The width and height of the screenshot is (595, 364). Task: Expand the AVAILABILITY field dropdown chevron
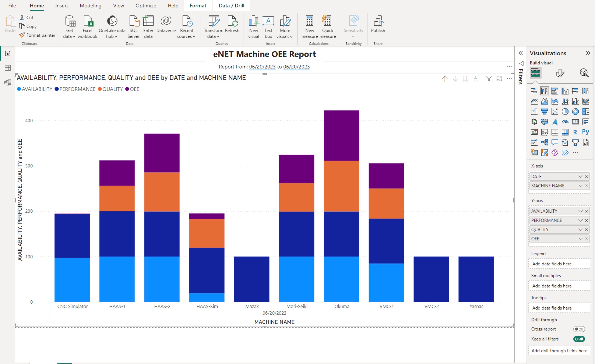(580, 211)
